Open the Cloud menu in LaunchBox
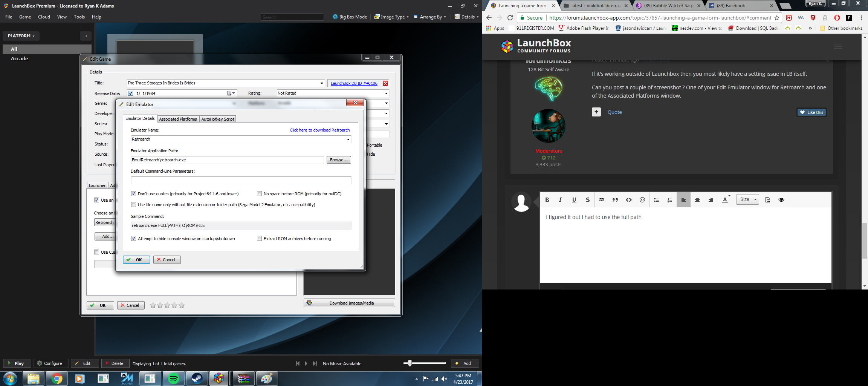The height and width of the screenshot is (386, 868). click(x=44, y=17)
